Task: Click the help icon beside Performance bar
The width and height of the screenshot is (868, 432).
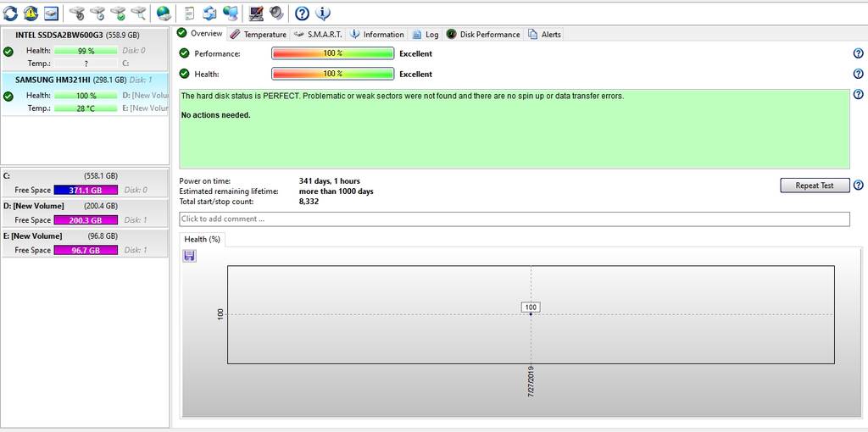Action: click(858, 53)
